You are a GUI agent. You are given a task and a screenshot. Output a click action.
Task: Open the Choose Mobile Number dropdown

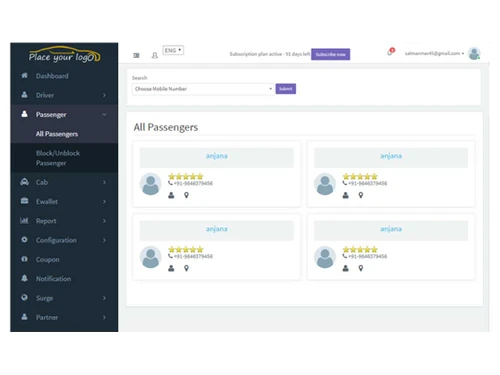pyautogui.click(x=203, y=89)
